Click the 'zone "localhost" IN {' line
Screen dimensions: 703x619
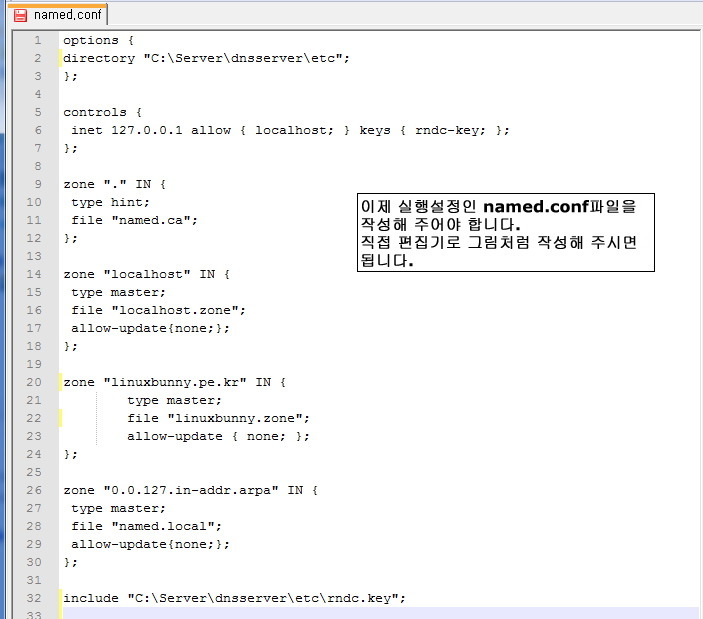[147, 274]
